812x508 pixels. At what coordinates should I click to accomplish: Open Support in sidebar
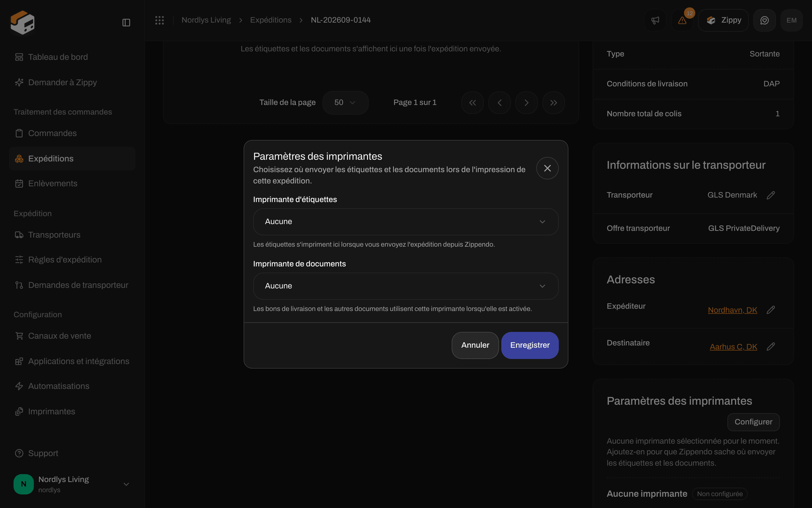pyautogui.click(x=72, y=453)
